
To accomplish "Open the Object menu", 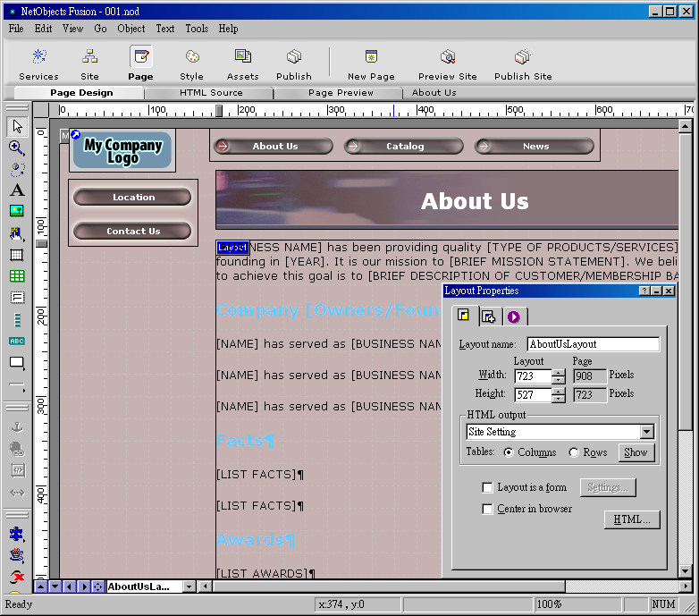I will click(x=131, y=29).
